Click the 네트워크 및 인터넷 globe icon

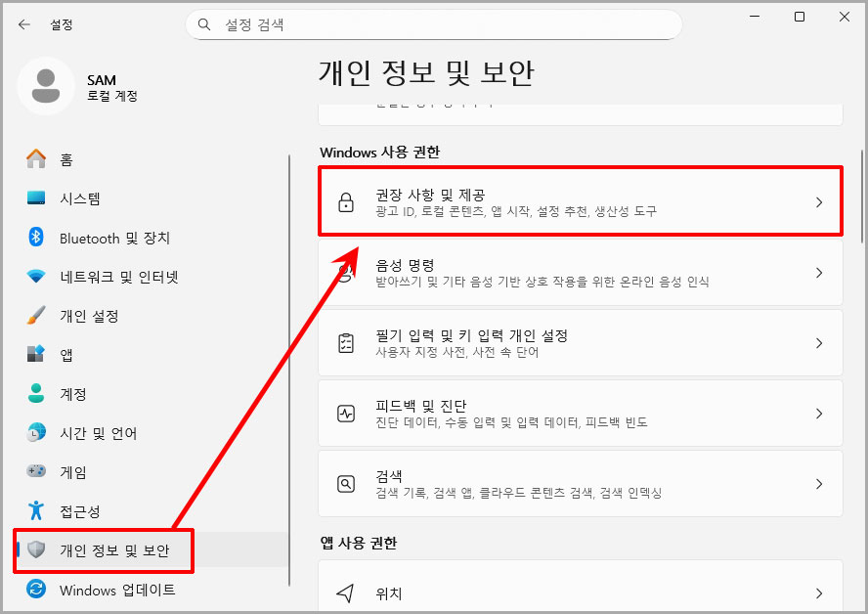[x=35, y=277]
